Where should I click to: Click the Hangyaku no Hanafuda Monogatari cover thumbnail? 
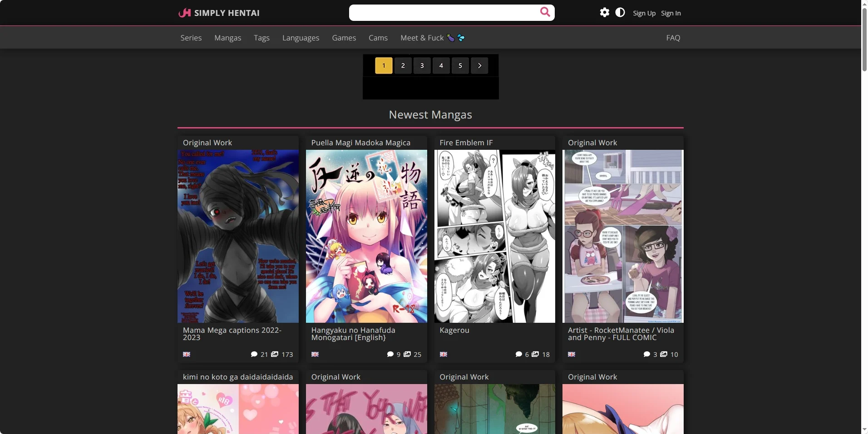coord(366,236)
